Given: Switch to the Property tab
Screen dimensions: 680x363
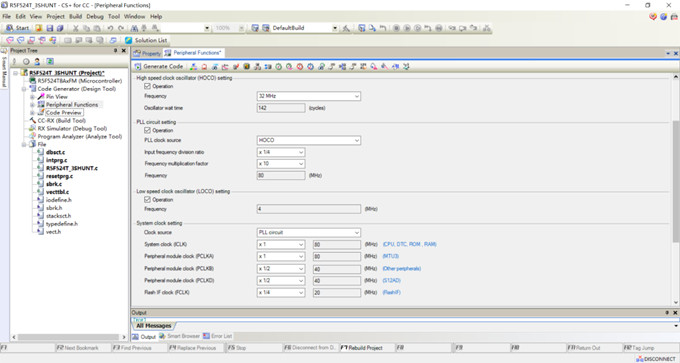Looking at the screenshot, I should tap(147, 53).
